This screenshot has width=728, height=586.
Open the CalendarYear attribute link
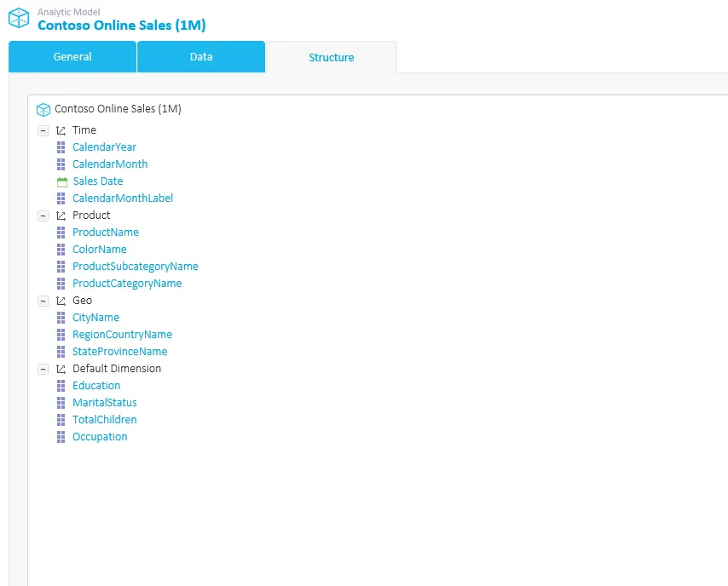[105, 147]
